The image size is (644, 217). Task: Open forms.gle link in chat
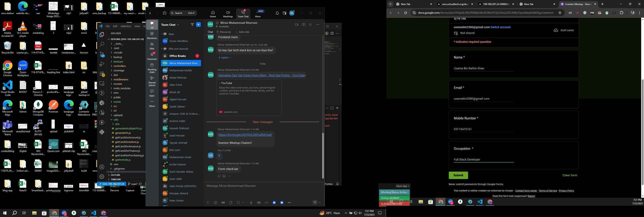coord(245,135)
